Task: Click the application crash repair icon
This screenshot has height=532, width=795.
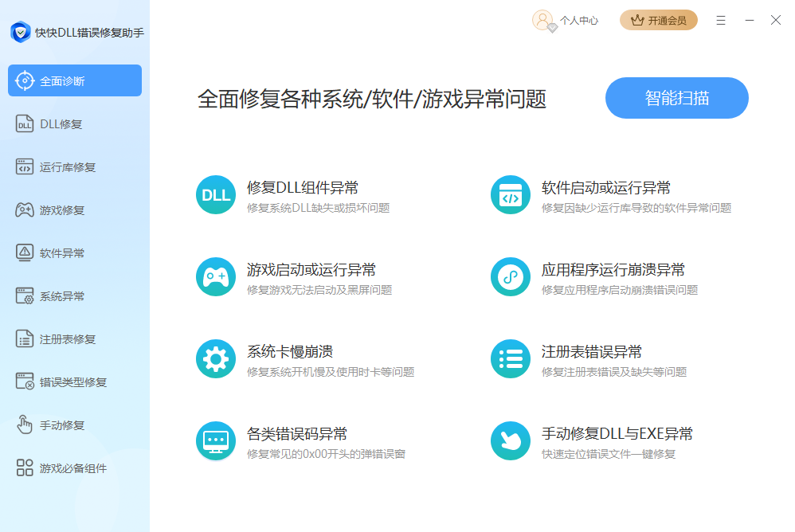Action: pos(511,277)
